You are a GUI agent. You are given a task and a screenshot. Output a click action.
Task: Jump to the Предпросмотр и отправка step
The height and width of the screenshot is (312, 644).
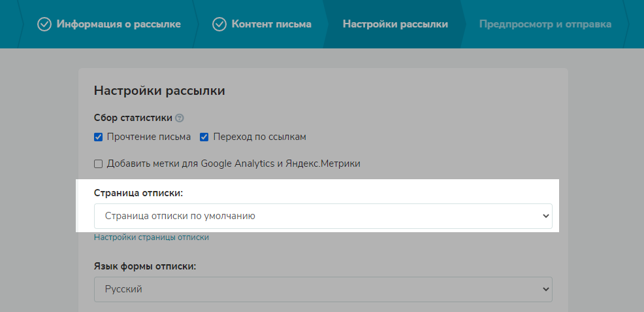[545, 24]
